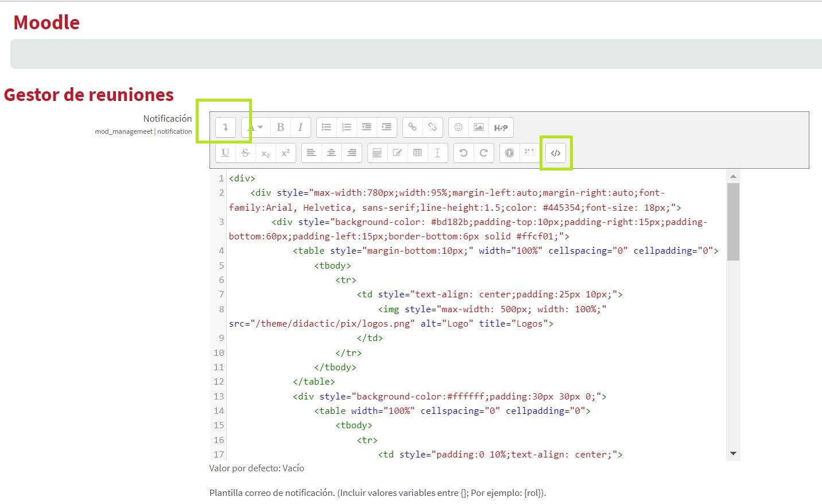Insert H5P content
This screenshot has width=822, height=504.
click(x=501, y=127)
